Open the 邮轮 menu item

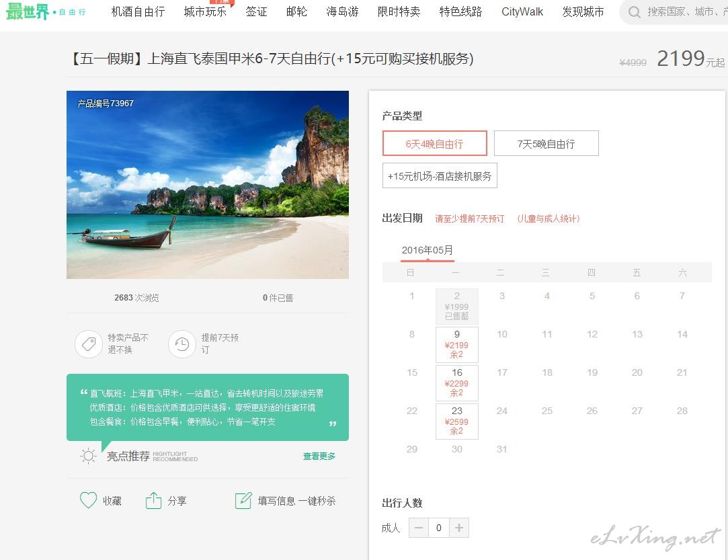296,11
